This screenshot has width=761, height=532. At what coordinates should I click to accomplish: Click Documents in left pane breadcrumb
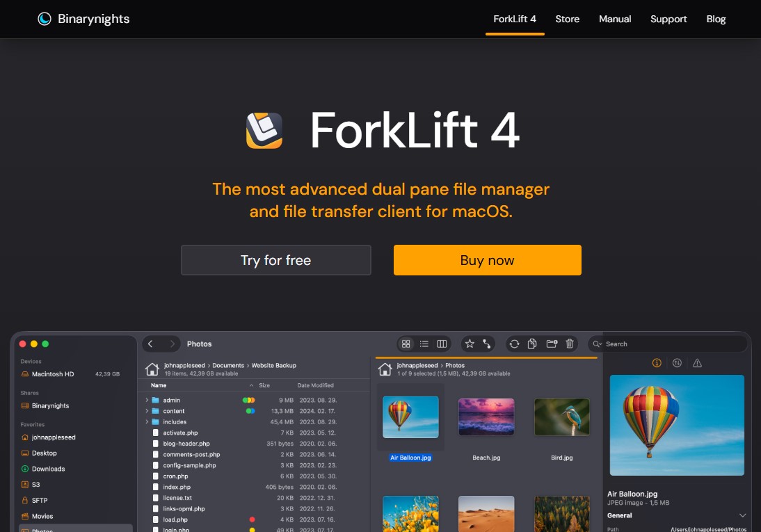(x=228, y=366)
